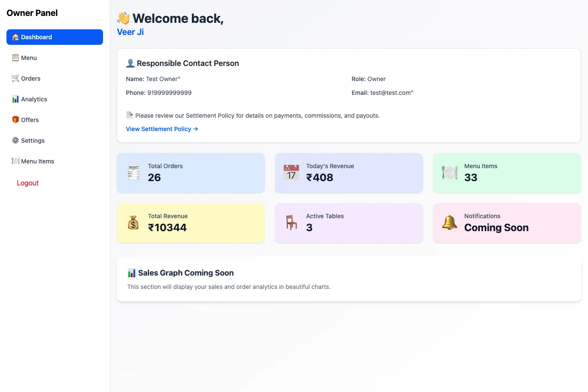Click the chart icon beside Sales Graph Coming Soon
588x392 pixels.
click(x=131, y=273)
